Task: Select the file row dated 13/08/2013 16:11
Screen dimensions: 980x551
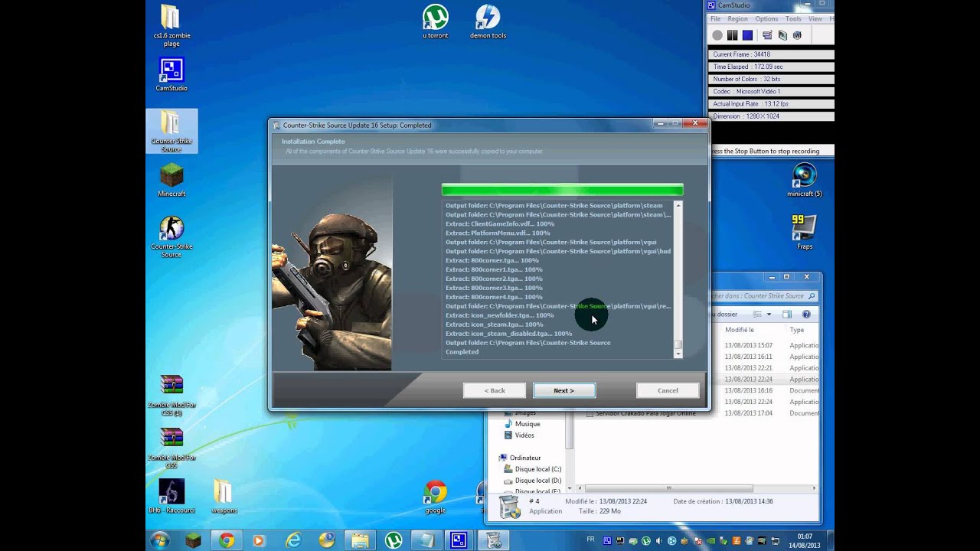Action: pos(766,357)
